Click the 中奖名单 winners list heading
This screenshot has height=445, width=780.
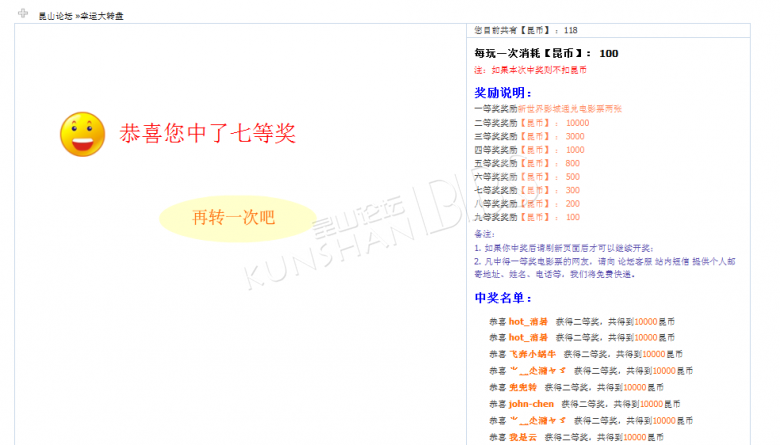(503, 298)
